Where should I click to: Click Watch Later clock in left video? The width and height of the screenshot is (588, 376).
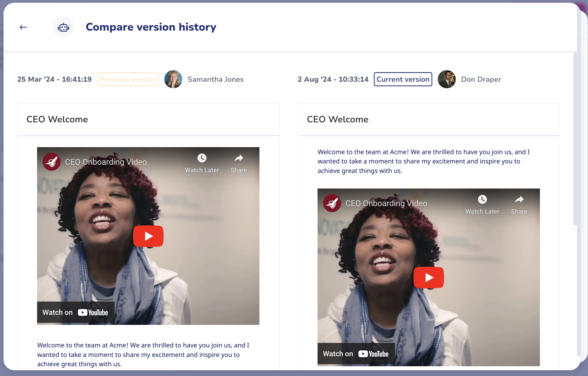click(202, 158)
